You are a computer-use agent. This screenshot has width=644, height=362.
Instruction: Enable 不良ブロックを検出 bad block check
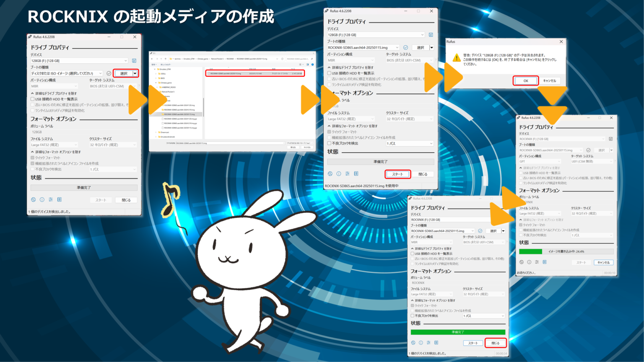[x=31, y=169]
